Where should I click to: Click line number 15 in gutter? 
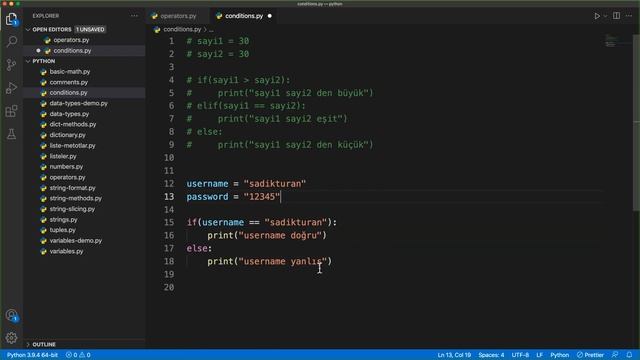(169, 222)
